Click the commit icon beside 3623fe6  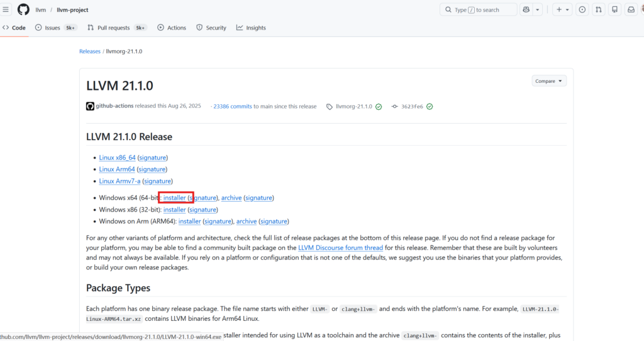(395, 107)
